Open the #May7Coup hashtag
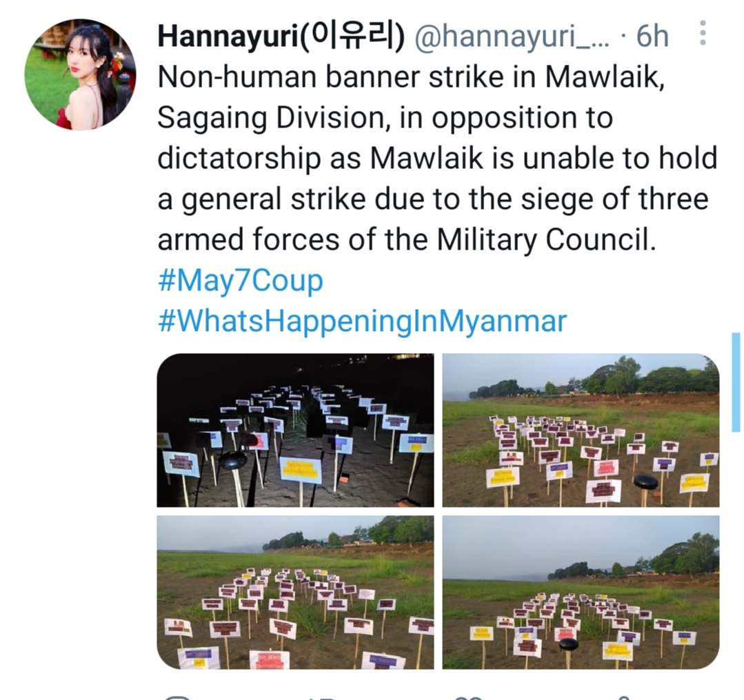744x700 pixels. pyautogui.click(x=240, y=281)
